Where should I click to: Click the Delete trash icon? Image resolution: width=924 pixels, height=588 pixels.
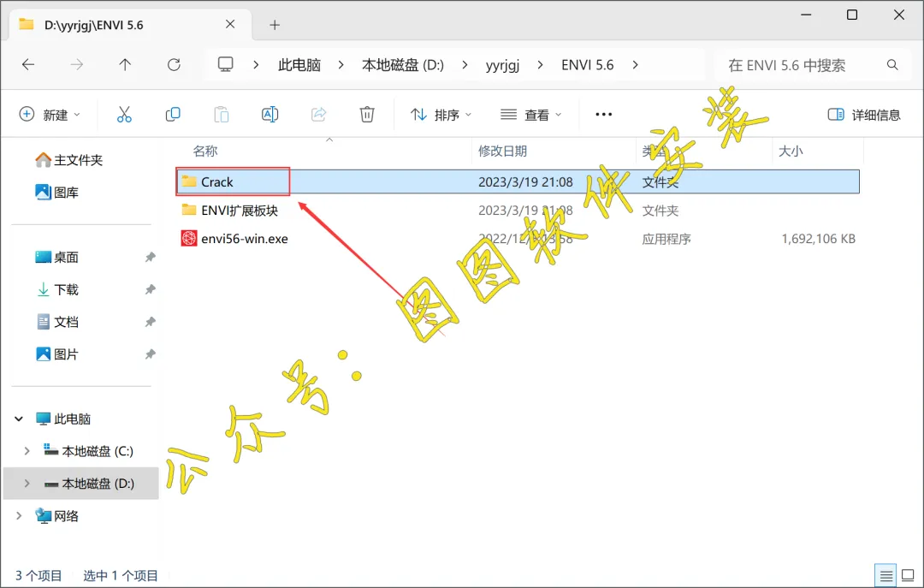point(367,115)
